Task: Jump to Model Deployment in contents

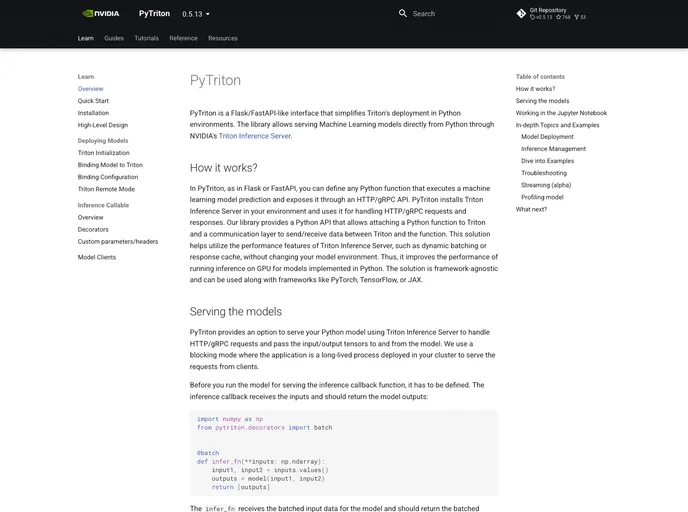Action: (x=547, y=136)
